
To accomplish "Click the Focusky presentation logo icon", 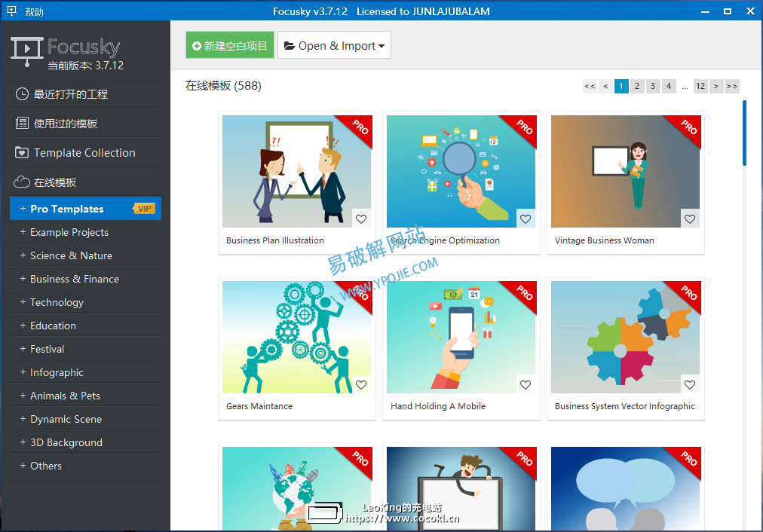I will (x=26, y=51).
